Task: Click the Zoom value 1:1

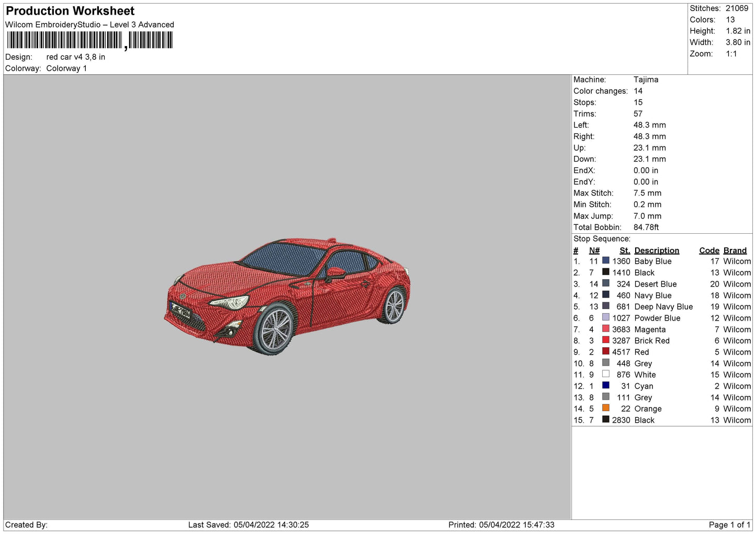Action: pyautogui.click(x=731, y=54)
